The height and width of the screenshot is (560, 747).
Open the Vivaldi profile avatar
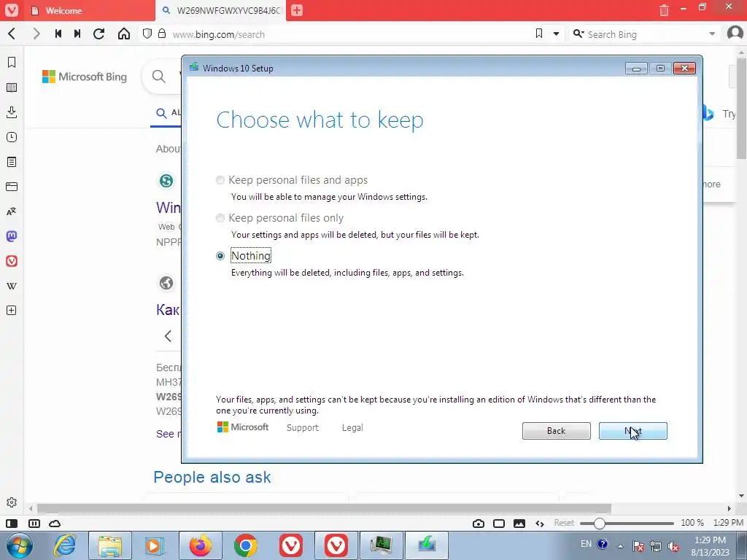tap(735, 34)
